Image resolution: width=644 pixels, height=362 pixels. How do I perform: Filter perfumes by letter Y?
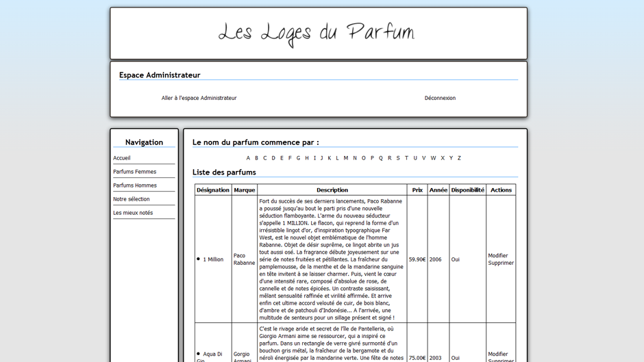pyautogui.click(x=451, y=158)
